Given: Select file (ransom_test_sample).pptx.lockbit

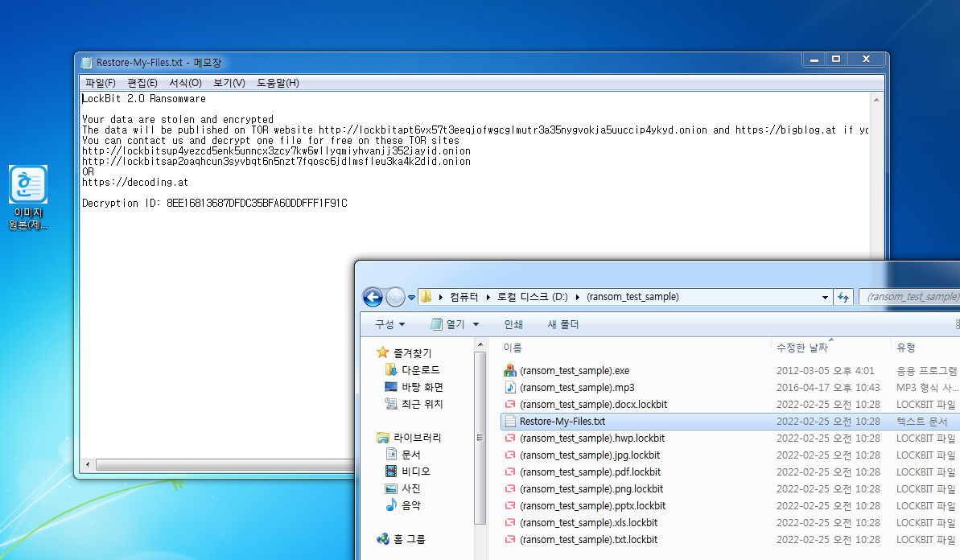Looking at the screenshot, I should coord(592,506).
